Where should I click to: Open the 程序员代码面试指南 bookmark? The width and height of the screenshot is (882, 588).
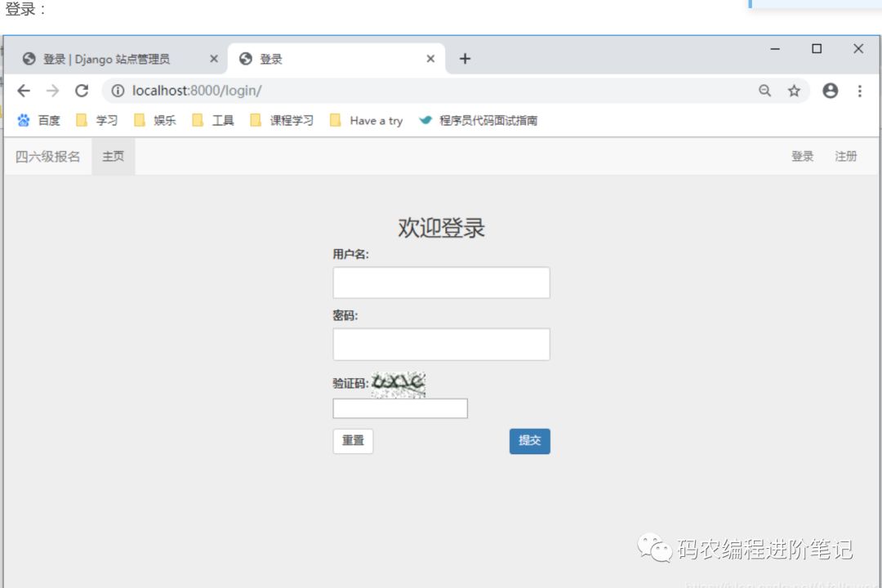(478, 120)
